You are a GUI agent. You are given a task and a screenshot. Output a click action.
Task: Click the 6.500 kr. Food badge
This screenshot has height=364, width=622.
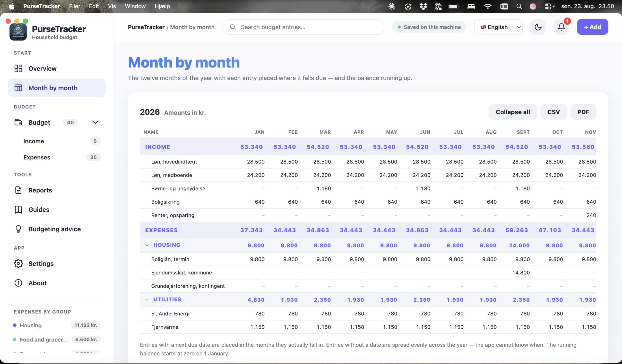tap(86, 339)
